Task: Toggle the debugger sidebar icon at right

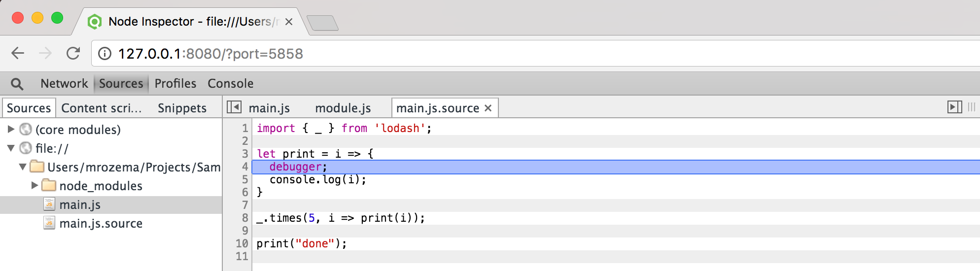Action: coord(954,107)
